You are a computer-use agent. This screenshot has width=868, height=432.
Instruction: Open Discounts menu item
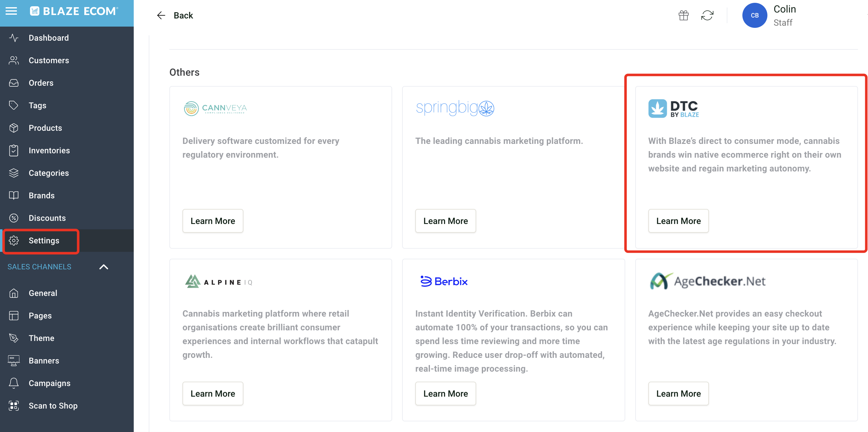coord(67,218)
